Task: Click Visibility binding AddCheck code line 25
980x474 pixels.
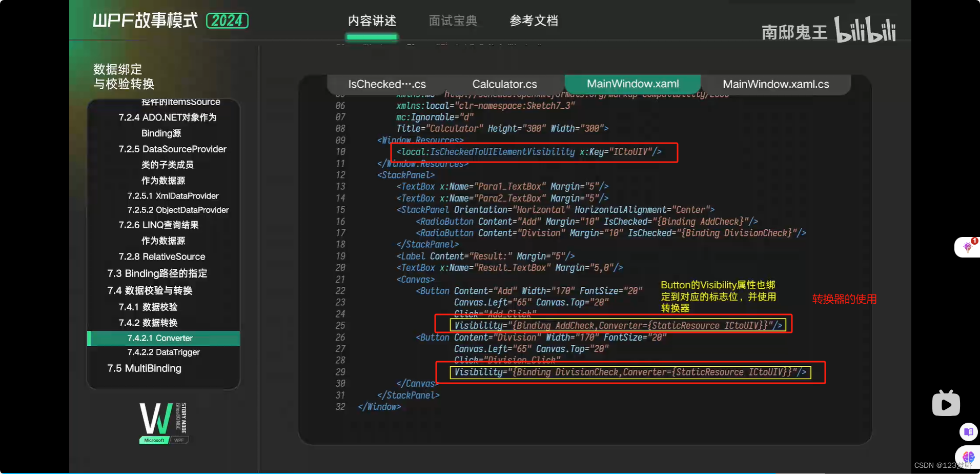Action: click(x=618, y=325)
